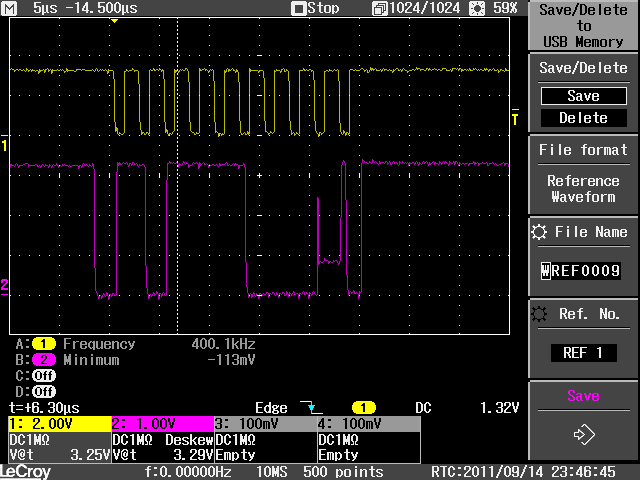Screen dimensions: 640x480
Task: Click the 10MS sample rate readout
Action: [x=271, y=472]
